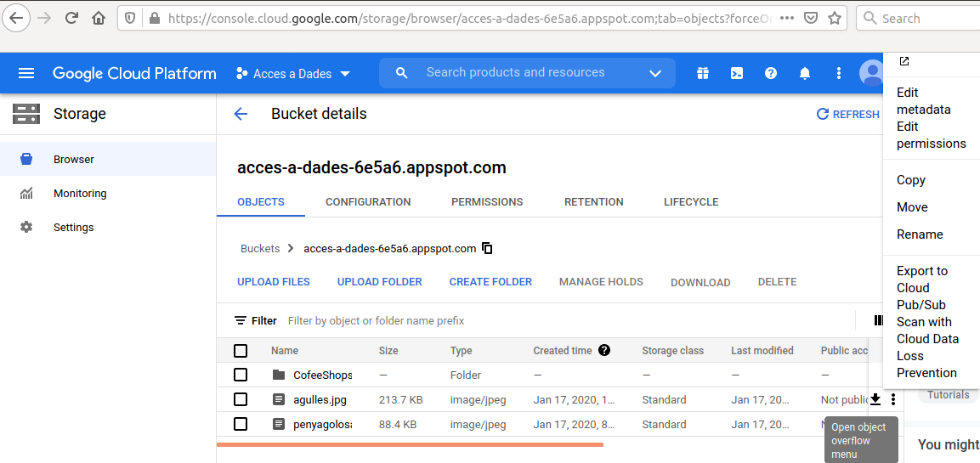Switch to the Permissions tab

click(487, 202)
